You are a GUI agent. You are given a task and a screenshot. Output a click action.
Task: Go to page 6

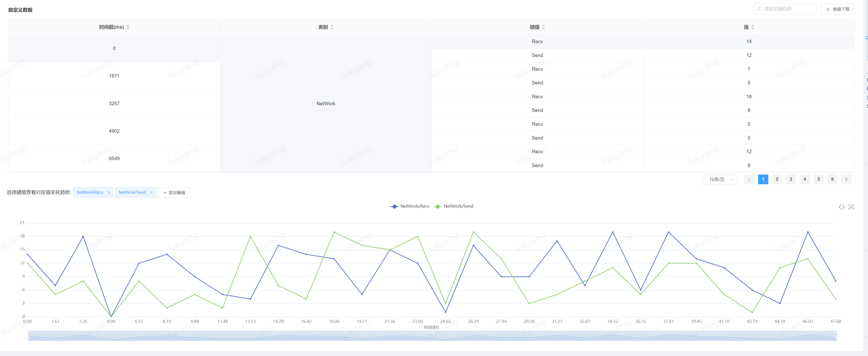[x=832, y=179]
